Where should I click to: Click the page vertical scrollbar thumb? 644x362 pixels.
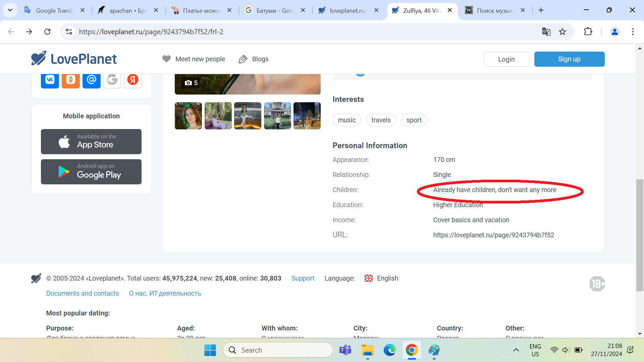coord(640,235)
